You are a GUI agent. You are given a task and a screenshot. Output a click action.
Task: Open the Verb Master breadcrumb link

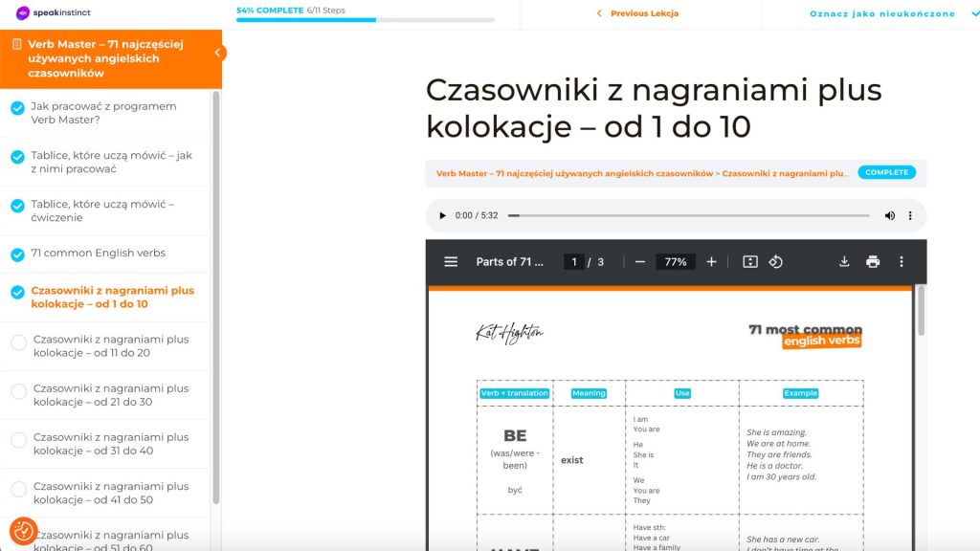pyautogui.click(x=574, y=174)
